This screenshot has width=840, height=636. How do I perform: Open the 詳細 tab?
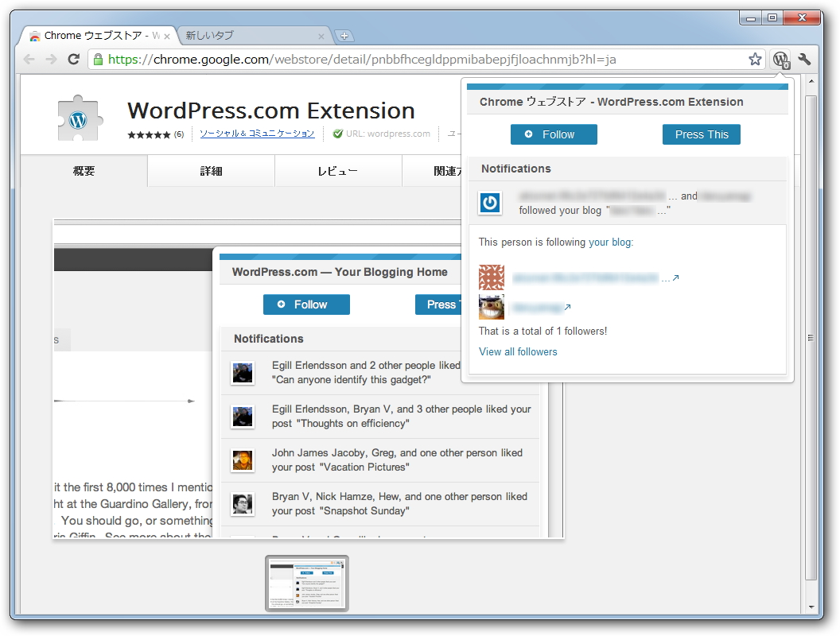[x=211, y=170]
